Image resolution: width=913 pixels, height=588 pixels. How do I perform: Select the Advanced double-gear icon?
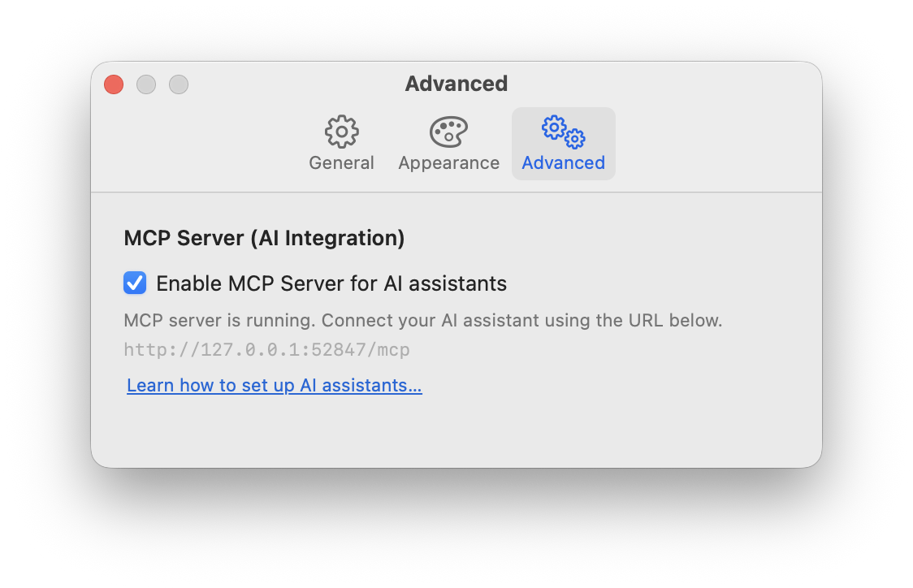pos(563,132)
